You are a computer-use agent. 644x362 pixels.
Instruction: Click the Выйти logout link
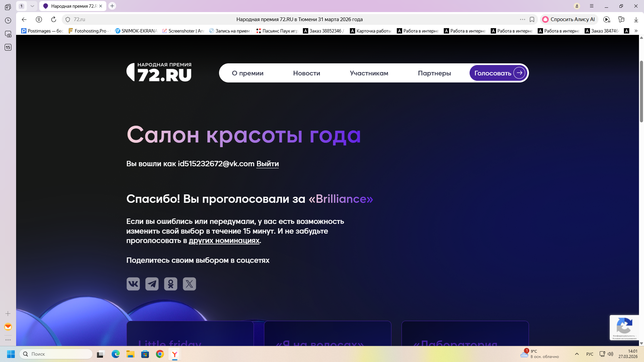(x=267, y=164)
